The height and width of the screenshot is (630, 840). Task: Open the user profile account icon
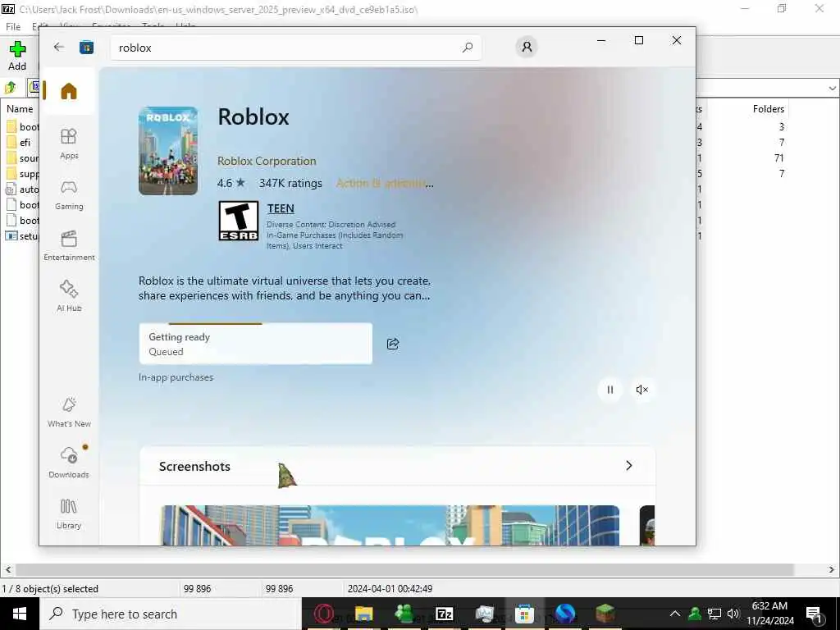tap(527, 47)
